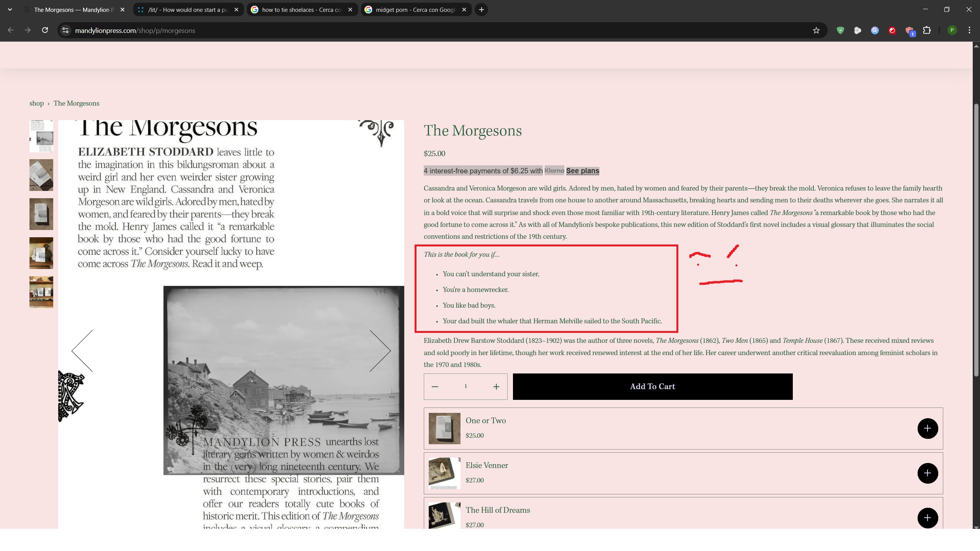Show previous product image arrow
Screen dimensions: 980x551
point(82,350)
